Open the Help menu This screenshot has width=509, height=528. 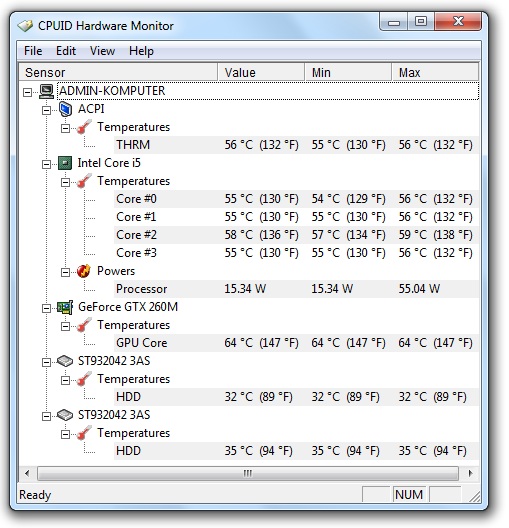tap(141, 51)
